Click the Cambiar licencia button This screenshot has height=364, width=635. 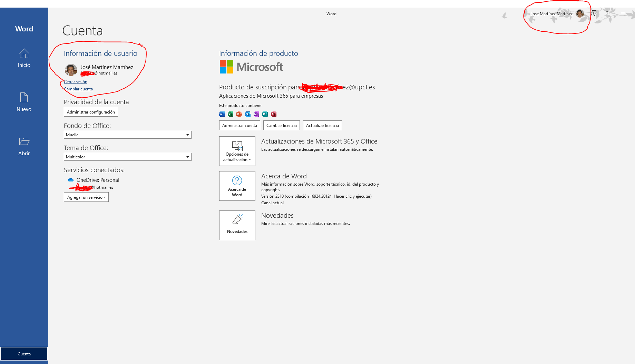(x=282, y=125)
